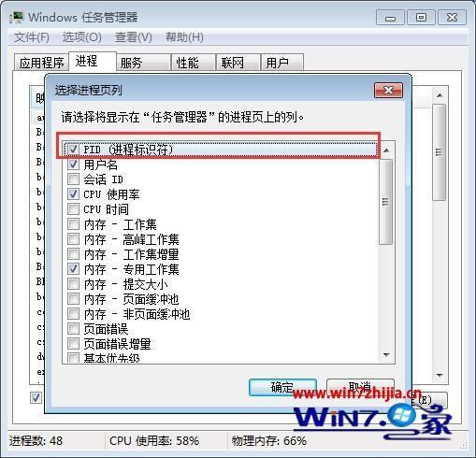
Task: Uncheck the 内存 - 专用工作集 checkbox
Action: [73, 268]
